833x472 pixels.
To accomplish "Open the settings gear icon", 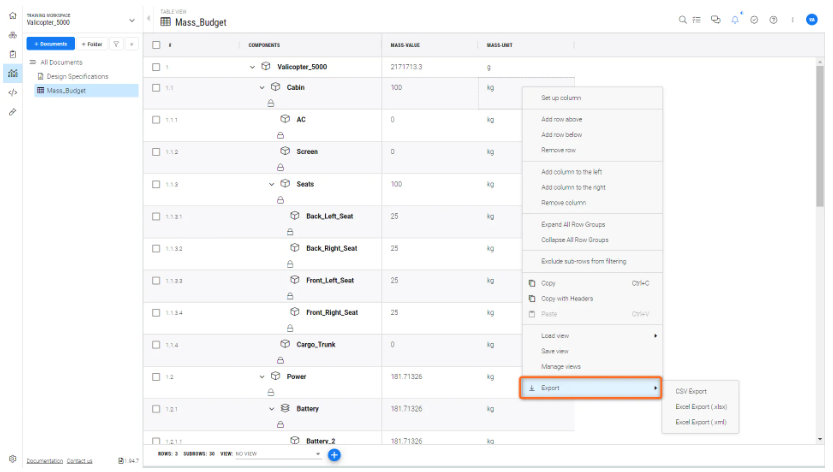I will (x=12, y=459).
